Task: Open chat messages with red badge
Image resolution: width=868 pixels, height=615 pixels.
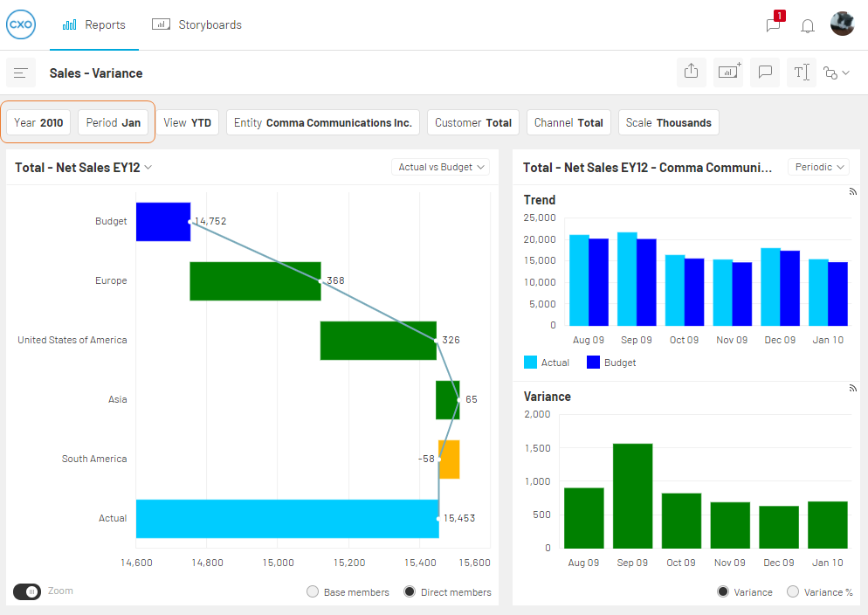Action: click(775, 24)
